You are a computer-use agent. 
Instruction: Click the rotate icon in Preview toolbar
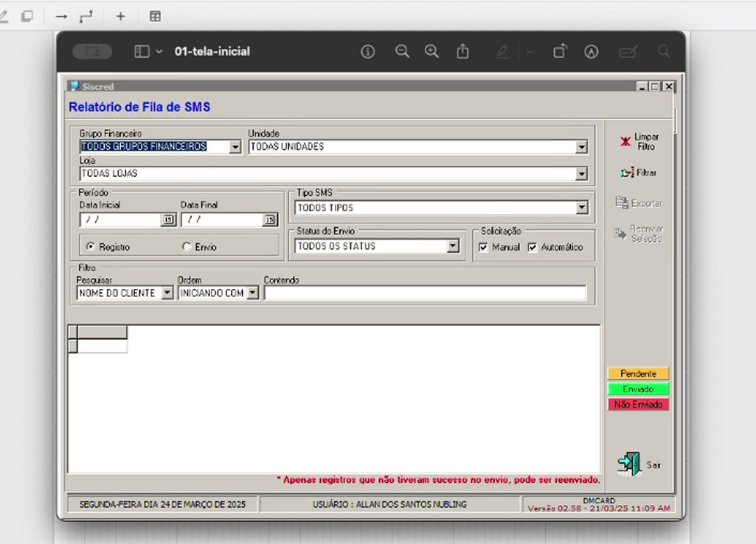560,52
